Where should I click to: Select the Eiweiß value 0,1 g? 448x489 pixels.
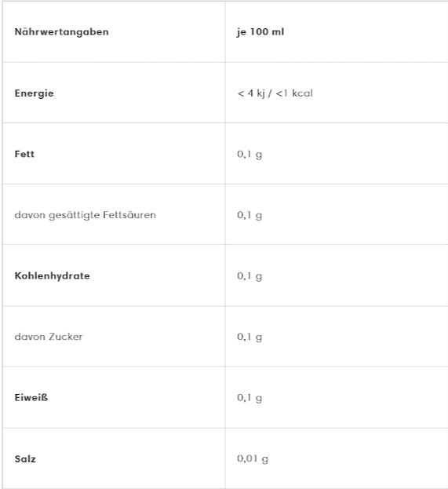(x=249, y=398)
